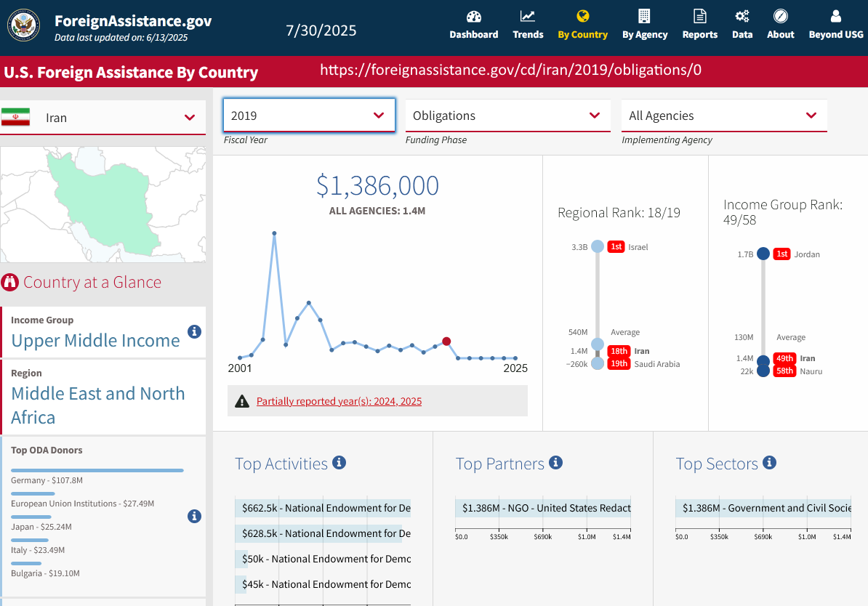This screenshot has width=868, height=606.
Task: Click the Country at a Glance heading
Action: point(92,282)
